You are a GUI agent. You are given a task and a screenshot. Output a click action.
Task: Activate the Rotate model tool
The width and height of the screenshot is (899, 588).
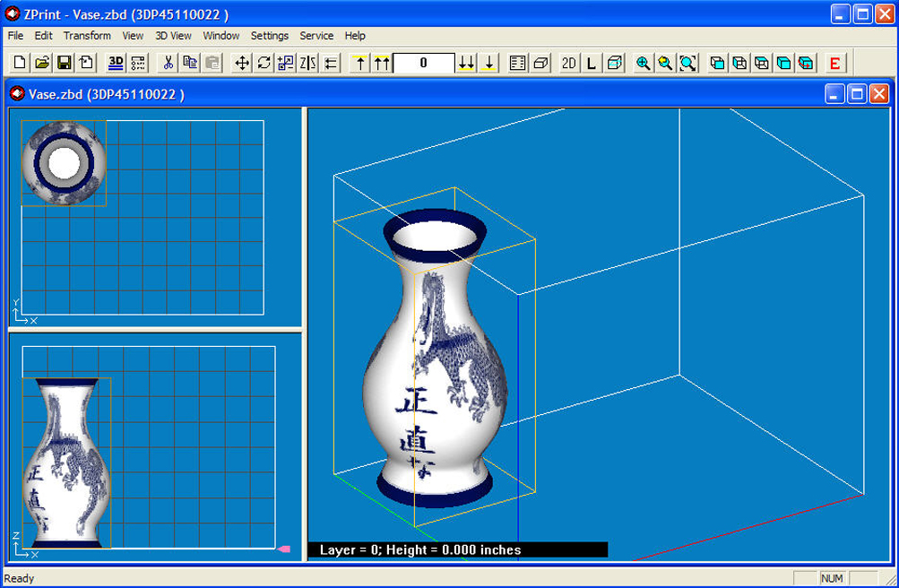point(263,63)
